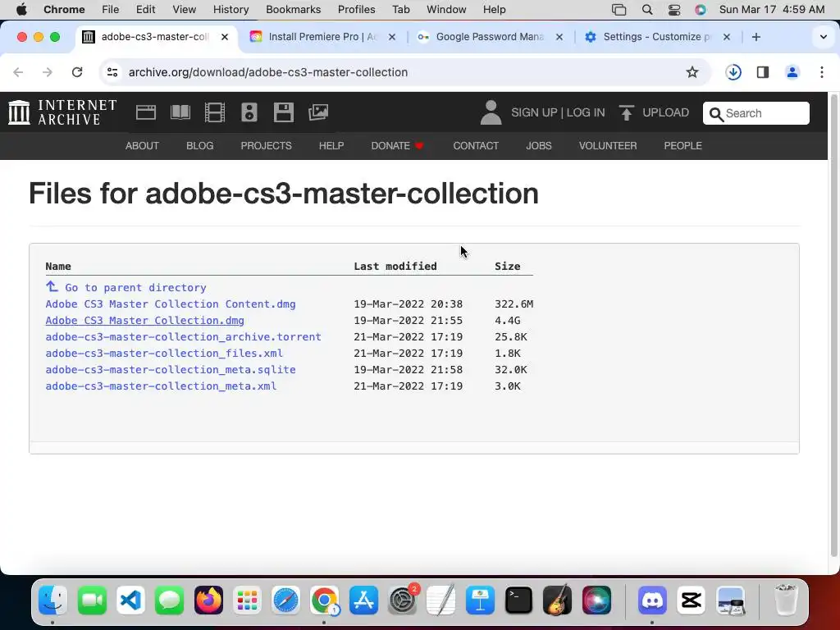840x630 pixels.
Task: Click the Internet Archive Search field
Action: pos(756,113)
